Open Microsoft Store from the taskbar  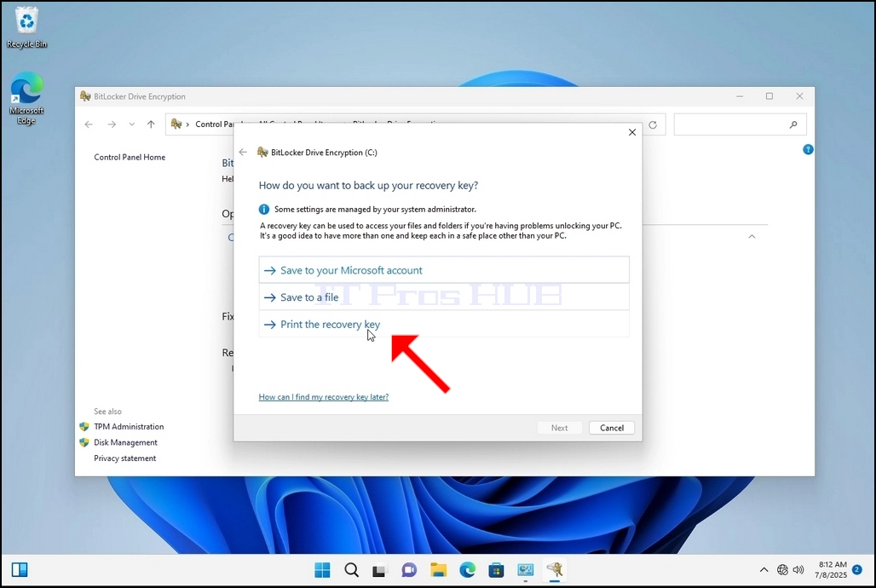point(496,570)
